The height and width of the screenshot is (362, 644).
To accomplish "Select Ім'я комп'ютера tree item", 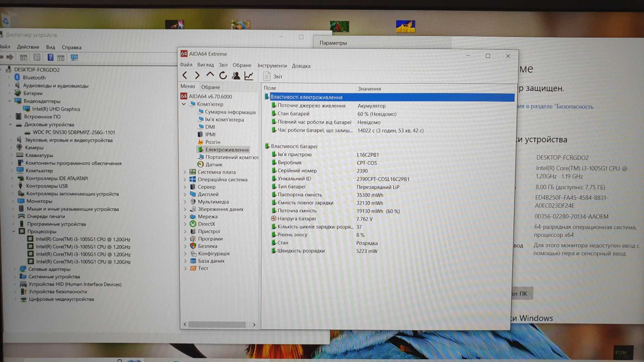I will (x=224, y=120).
